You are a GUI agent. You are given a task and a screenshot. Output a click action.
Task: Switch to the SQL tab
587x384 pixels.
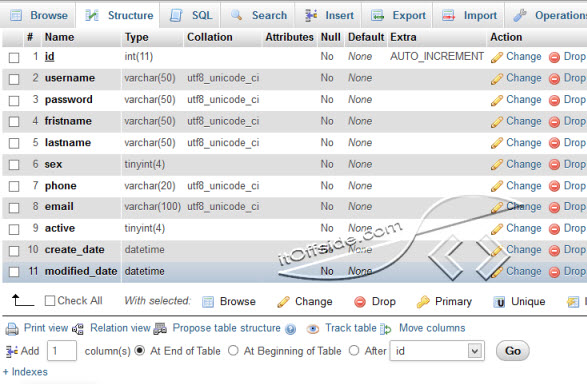click(191, 15)
